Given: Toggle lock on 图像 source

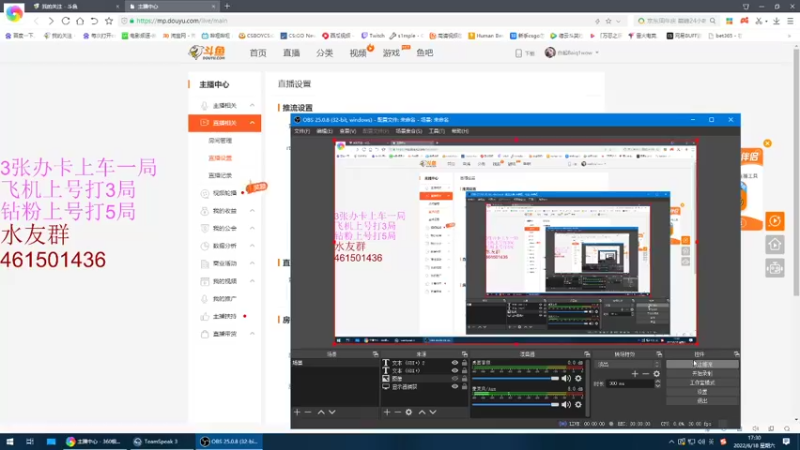Looking at the screenshot, I should [464, 379].
